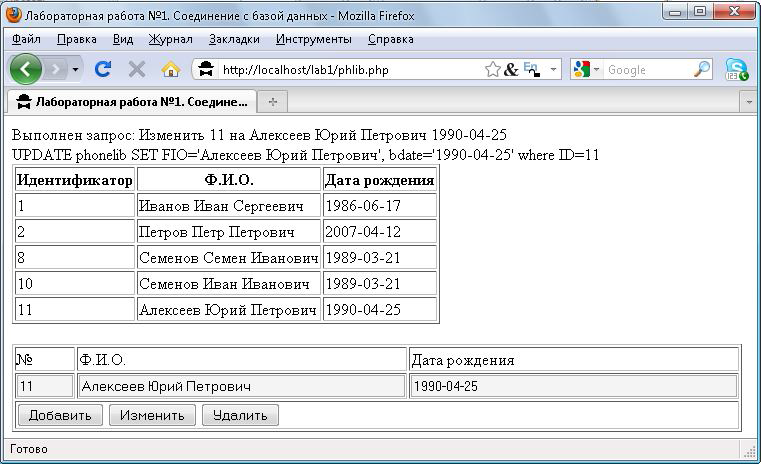Click date 1990-04-25 in the results table

[380, 310]
